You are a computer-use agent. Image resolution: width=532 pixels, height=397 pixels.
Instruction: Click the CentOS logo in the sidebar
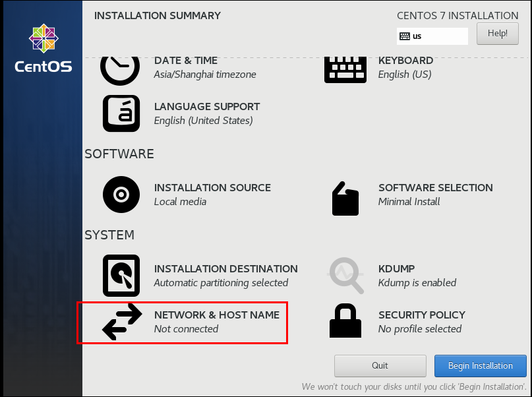point(44,49)
